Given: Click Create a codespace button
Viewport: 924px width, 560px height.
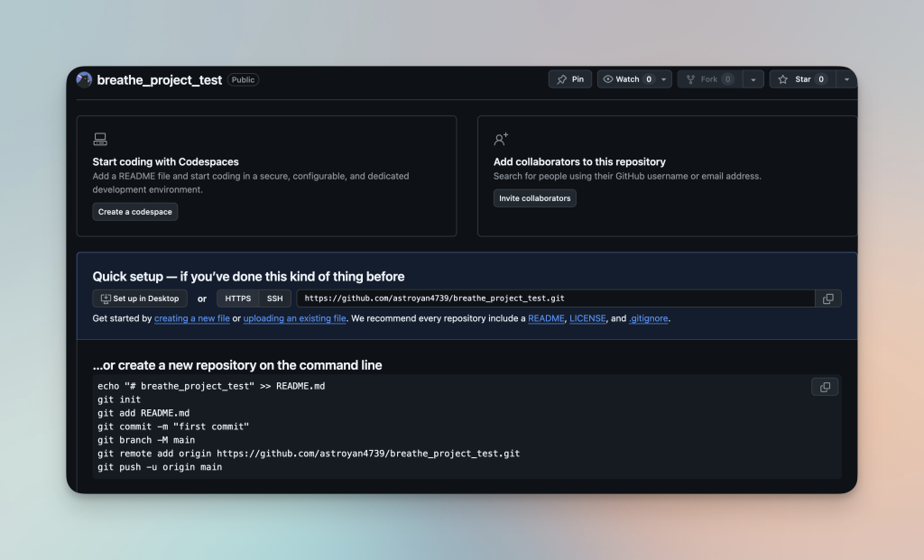Looking at the screenshot, I should pyautogui.click(x=135, y=211).
